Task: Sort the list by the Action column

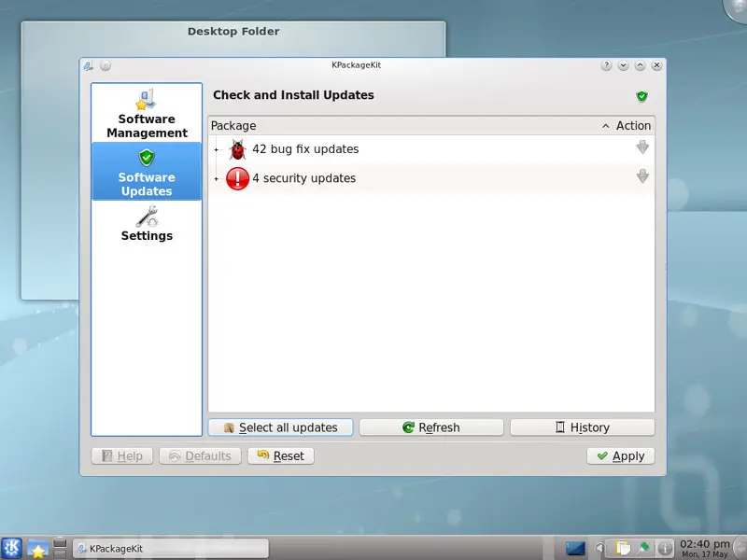Action: tap(633, 126)
